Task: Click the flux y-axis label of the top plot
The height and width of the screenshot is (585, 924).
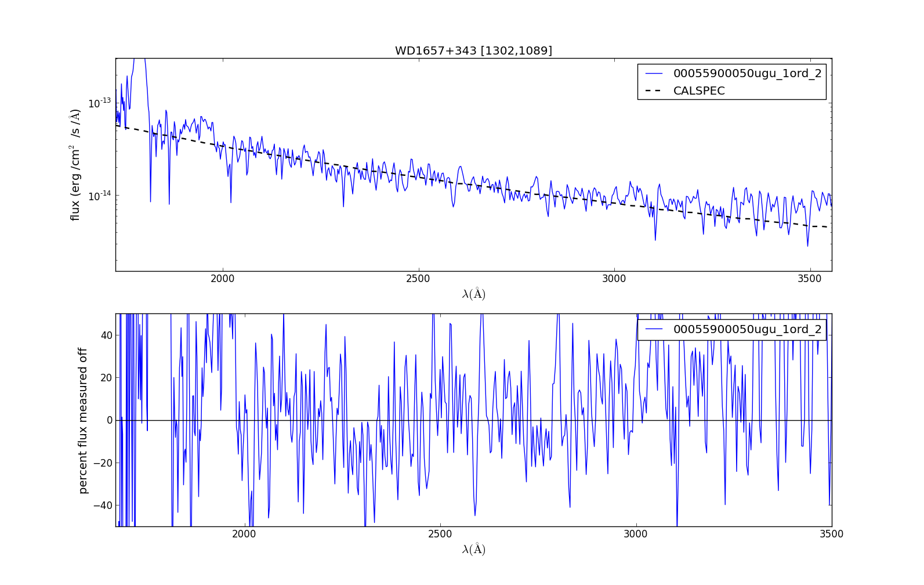Action: pos(75,165)
